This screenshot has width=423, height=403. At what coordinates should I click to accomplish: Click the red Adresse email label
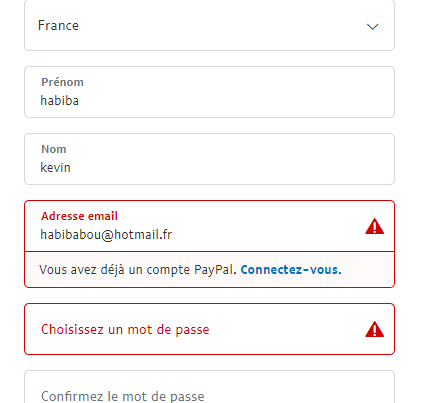point(79,216)
